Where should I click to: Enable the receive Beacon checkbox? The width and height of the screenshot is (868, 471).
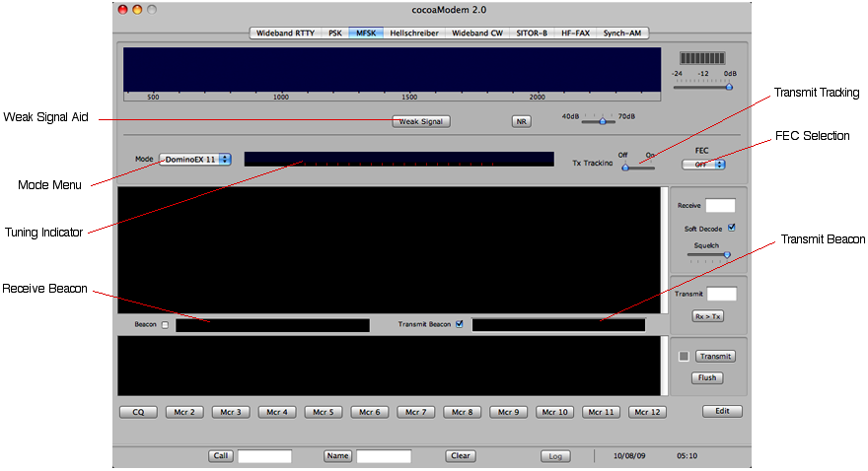tap(165, 325)
